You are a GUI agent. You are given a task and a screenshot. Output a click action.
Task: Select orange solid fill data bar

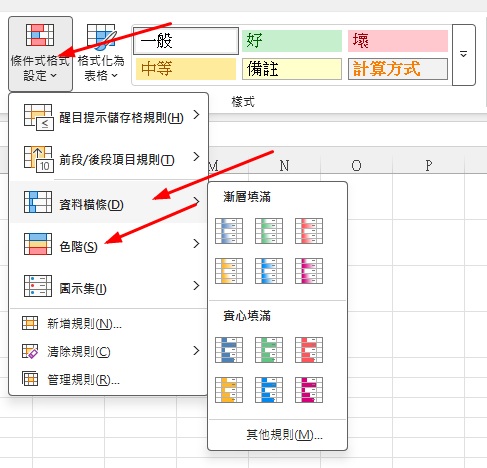pos(229,390)
